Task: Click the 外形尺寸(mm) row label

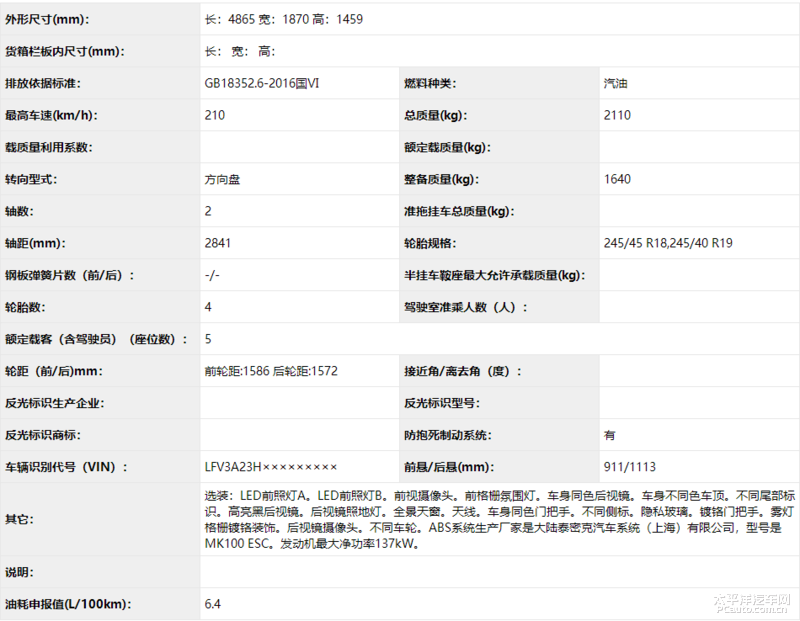Action: [49, 19]
